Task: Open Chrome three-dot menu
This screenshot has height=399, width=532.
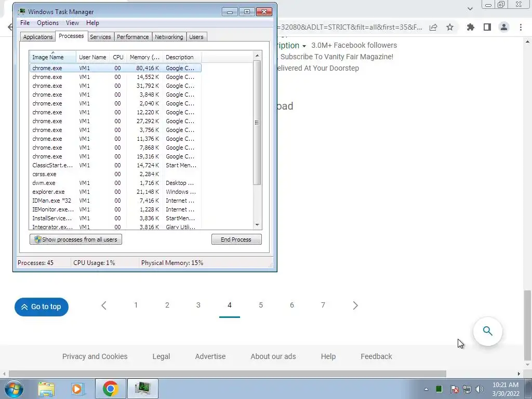Action: pos(521,27)
